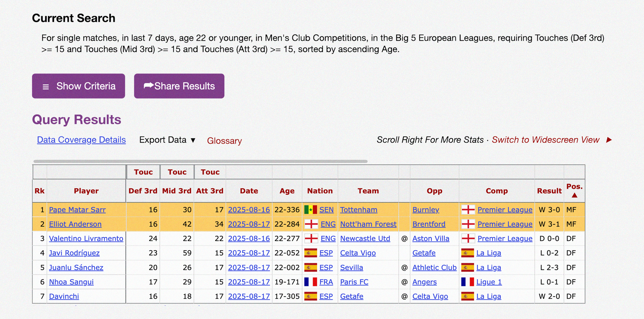This screenshot has width=644, height=319.
Task: Sort by Att 3rd touches header
Action: click(x=210, y=191)
